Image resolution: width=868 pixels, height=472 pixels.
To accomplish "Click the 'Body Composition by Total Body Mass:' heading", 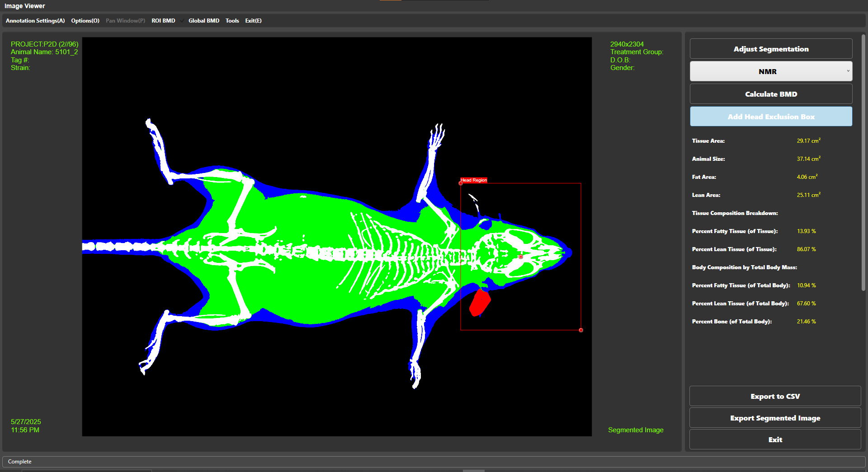I will pos(744,267).
